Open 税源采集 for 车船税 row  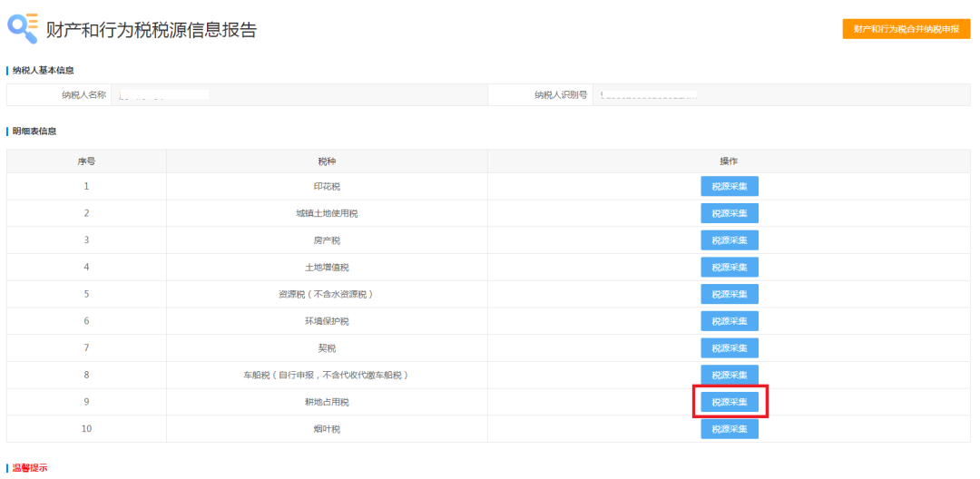[x=729, y=376]
